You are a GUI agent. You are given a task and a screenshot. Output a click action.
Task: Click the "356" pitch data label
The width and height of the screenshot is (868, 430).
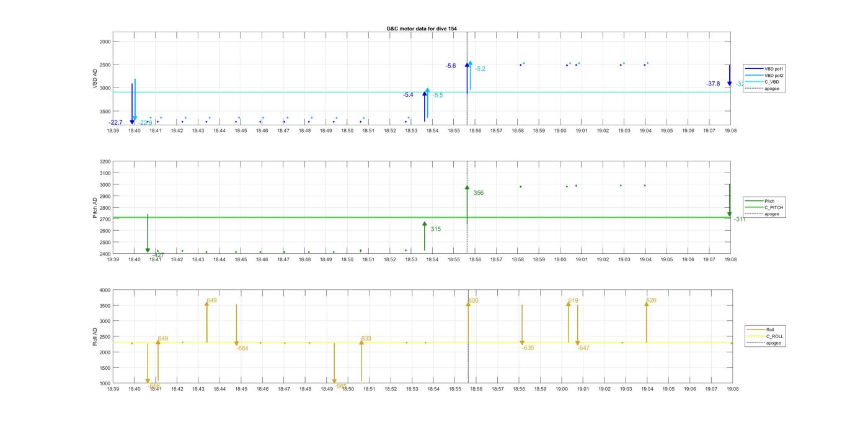[x=479, y=193]
